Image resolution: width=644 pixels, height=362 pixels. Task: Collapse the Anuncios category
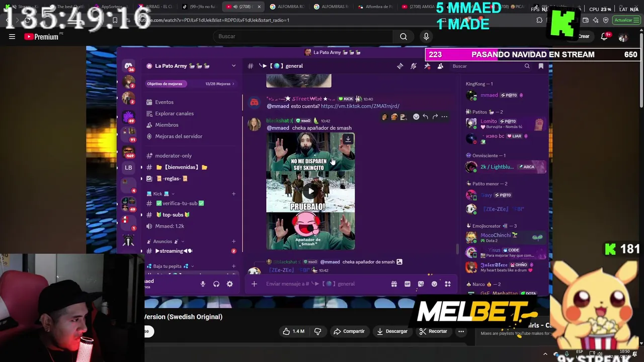pyautogui.click(x=166, y=241)
